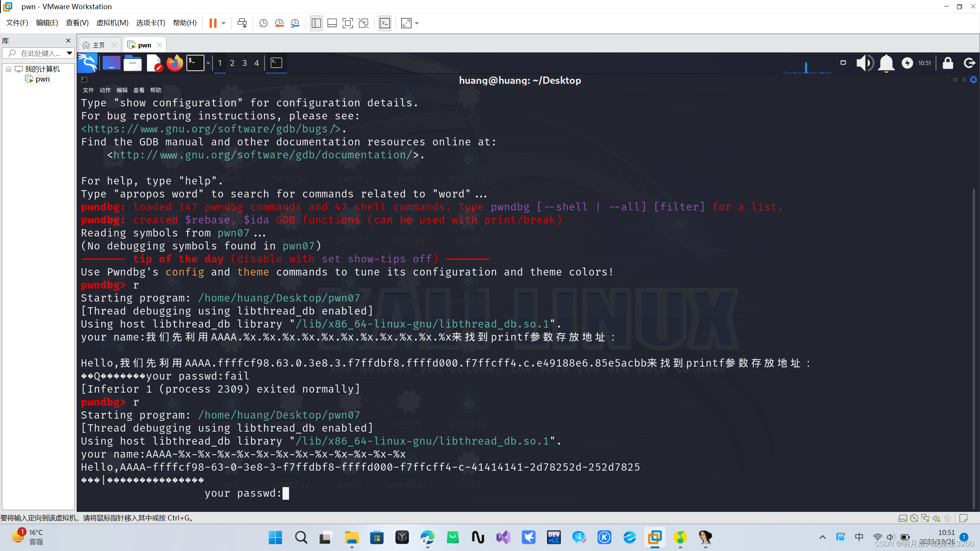980x551 pixels.
Task: Click the Kali notification bell icon
Action: click(x=886, y=63)
